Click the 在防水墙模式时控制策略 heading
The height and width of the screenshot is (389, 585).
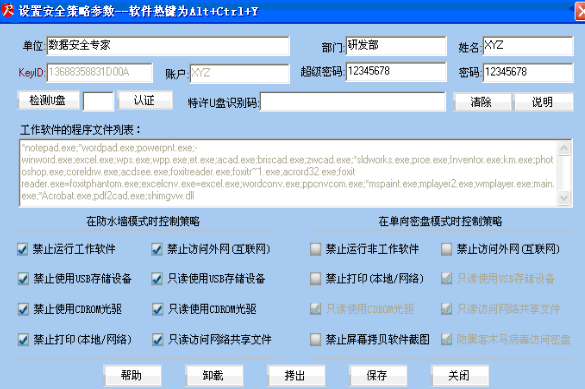pos(143,222)
